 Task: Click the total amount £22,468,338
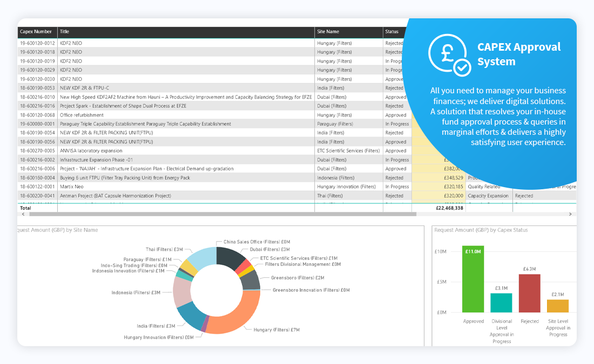coord(450,208)
